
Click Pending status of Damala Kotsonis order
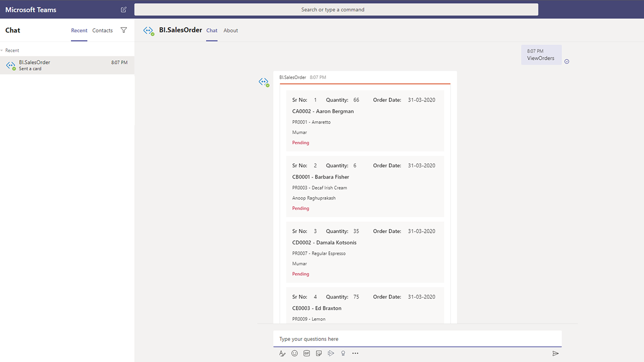click(x=301, y=274)
